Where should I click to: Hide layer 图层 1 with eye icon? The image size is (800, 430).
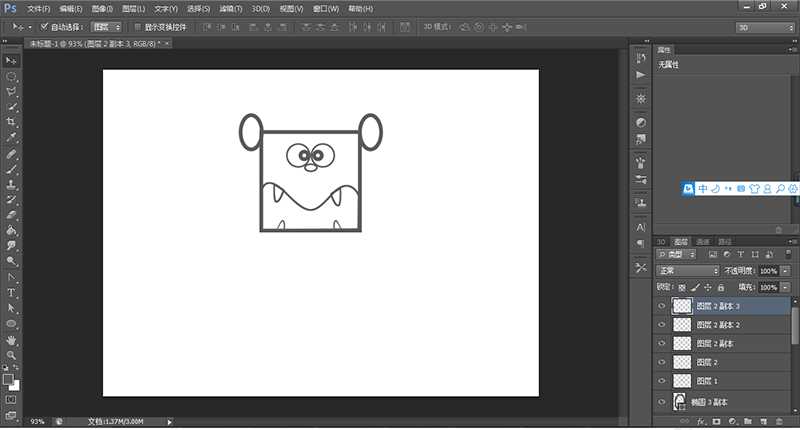[661, 381]
